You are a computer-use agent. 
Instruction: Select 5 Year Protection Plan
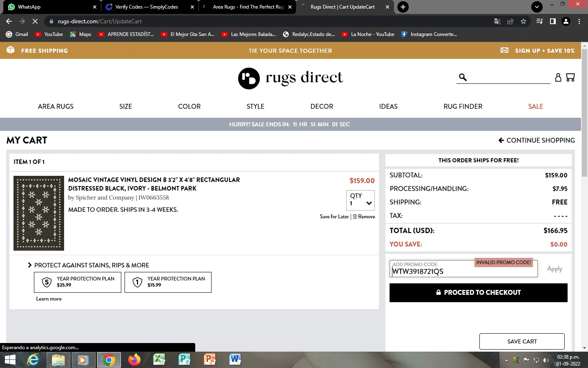78,282
